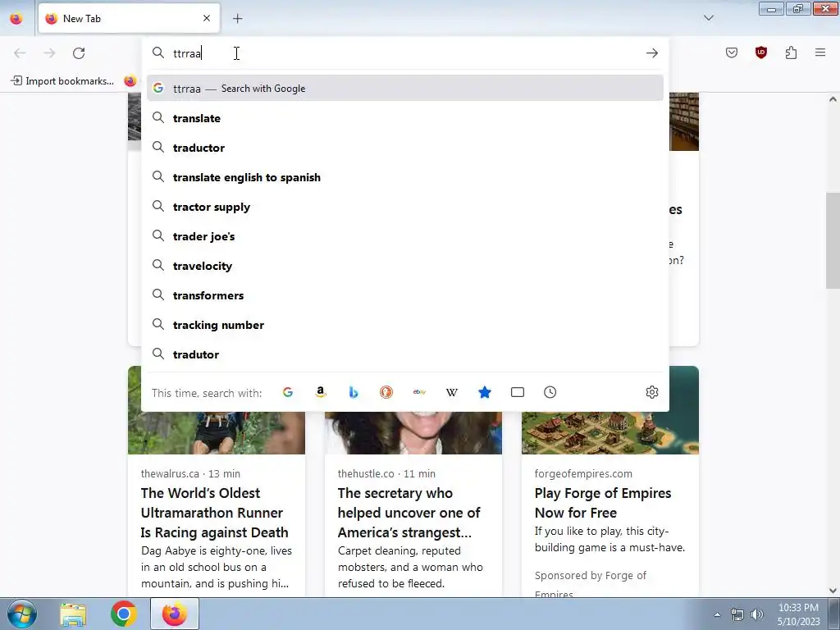The width and height of the screenshot is (840, 630).
Task: Go back to previous page
Action: [20, 53]
